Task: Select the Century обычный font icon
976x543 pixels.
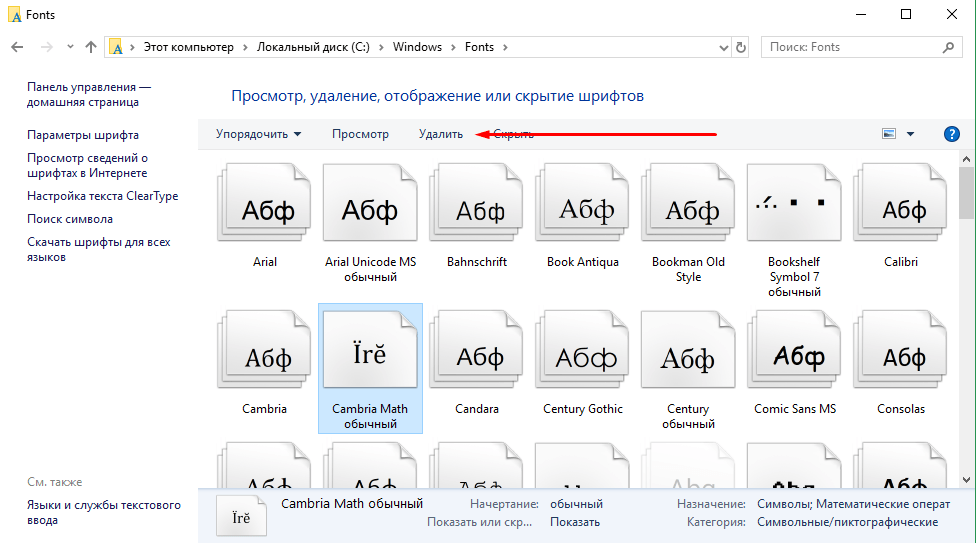Action: click(688, 350)
